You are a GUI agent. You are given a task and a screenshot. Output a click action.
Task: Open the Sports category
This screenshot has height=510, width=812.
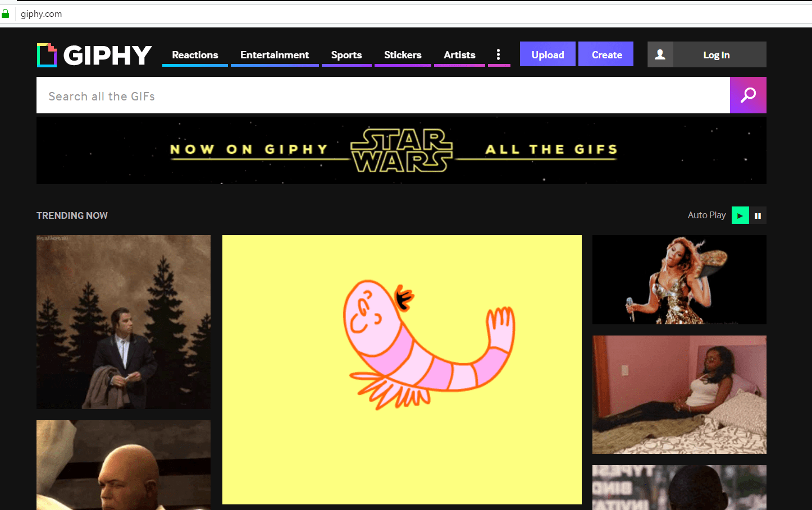[x=346, y=55]
